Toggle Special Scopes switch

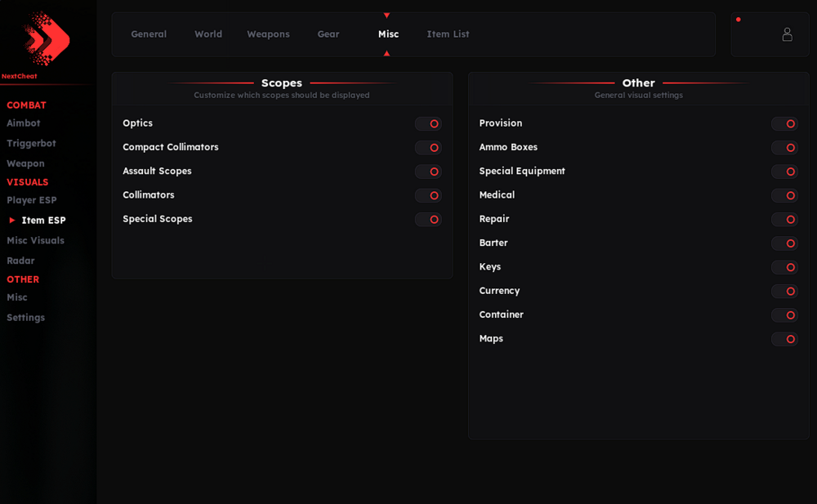pos(428,220)
